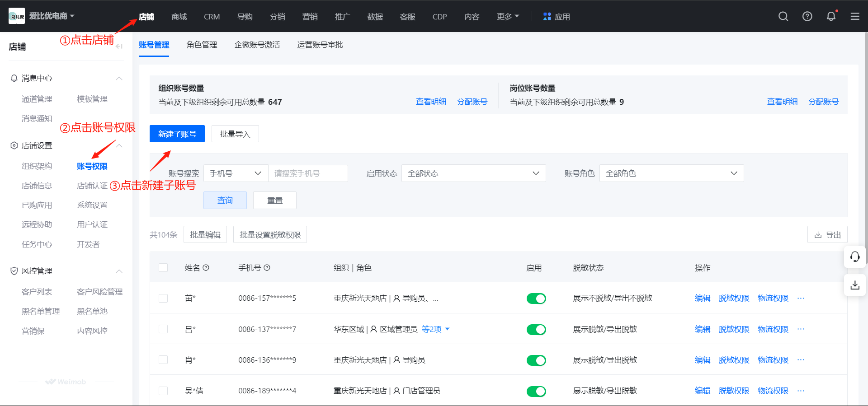Open the 启用状态 全部状态 dropdown
This screenshot has width=868, height=406.
click(474, 173)
